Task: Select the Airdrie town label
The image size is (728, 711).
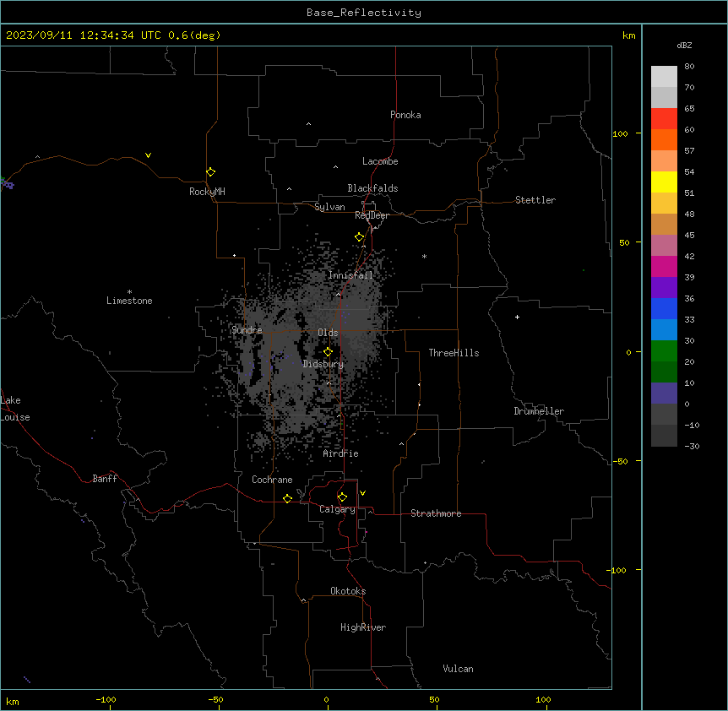Action: click(340, 453)
